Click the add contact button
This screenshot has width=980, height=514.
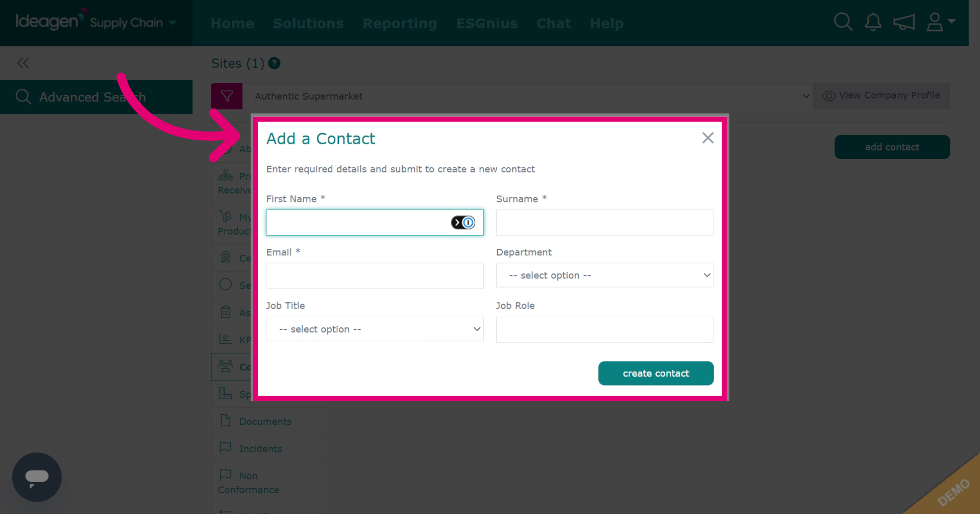pos(892,147)
